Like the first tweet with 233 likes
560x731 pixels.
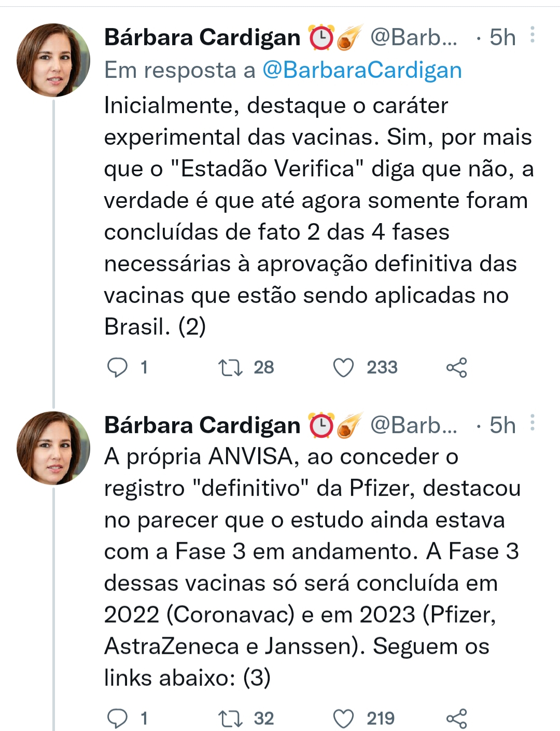(343, 367)
